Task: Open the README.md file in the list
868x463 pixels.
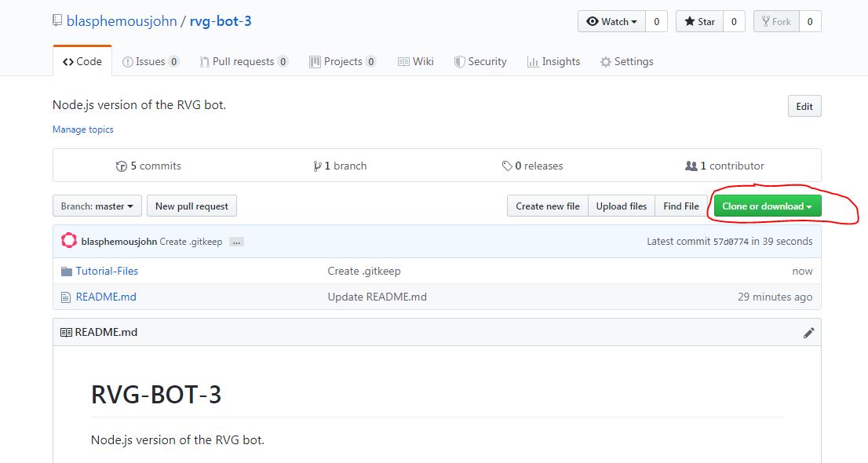Action: [x=106, y=297]
